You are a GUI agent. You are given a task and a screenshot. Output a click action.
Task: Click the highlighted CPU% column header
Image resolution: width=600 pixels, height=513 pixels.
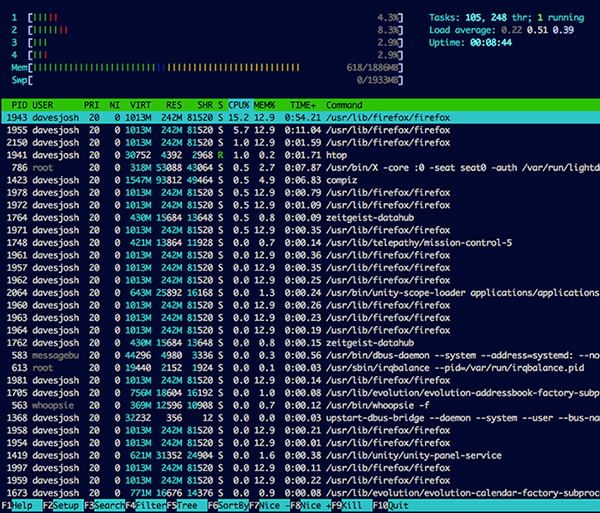pos(239,105)
